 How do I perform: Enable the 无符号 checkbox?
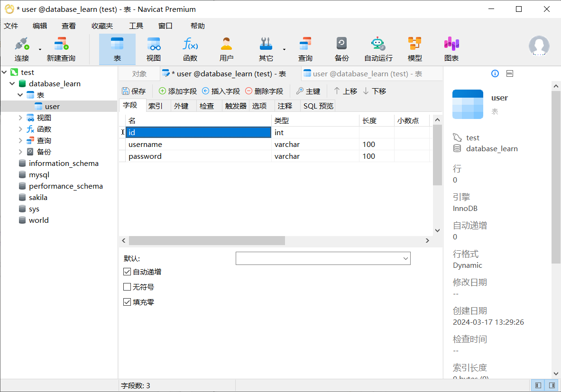(127, 287)
